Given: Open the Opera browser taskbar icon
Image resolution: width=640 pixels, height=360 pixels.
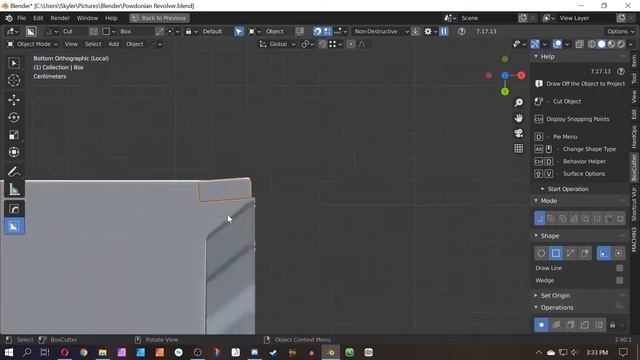Looking at the screenshot, I should 64,352.
